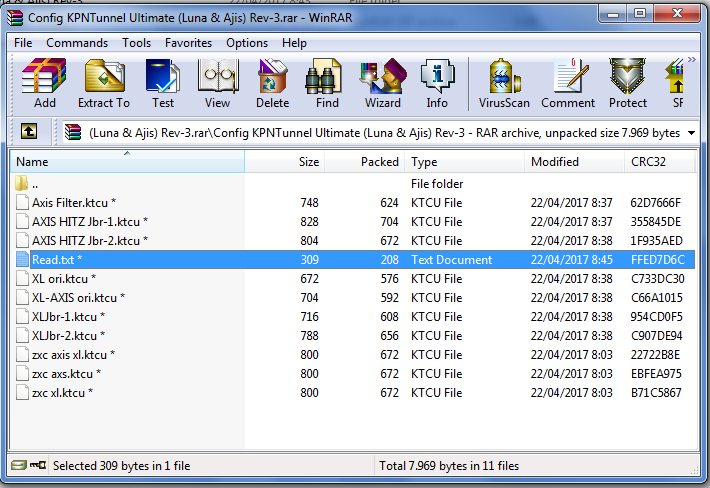The height and width of the screenshot is (488, 710).
Task: Click the WinRAR title bar books icon
Action: [x=15, y=17]
